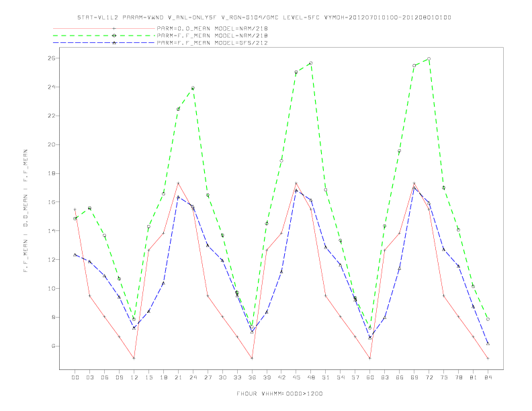Image resolution: width=532 pixels, height=411 pixels.
Task: Click x-axis tick label 21
Action: [178, 377]
